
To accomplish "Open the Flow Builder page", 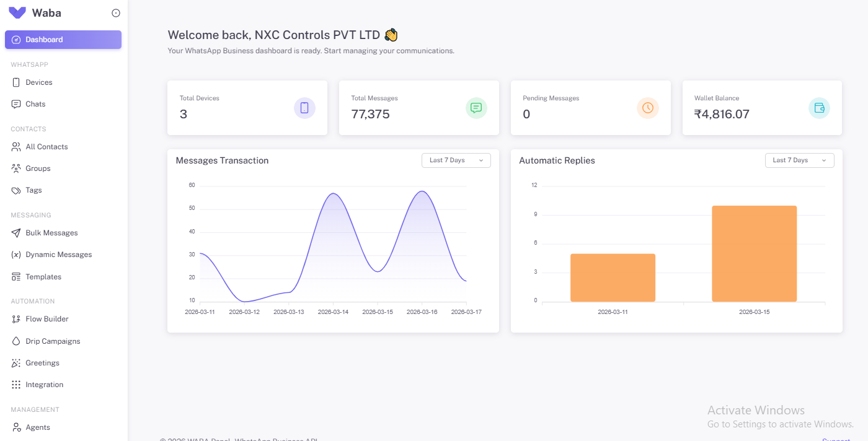I will click(63, 319).
